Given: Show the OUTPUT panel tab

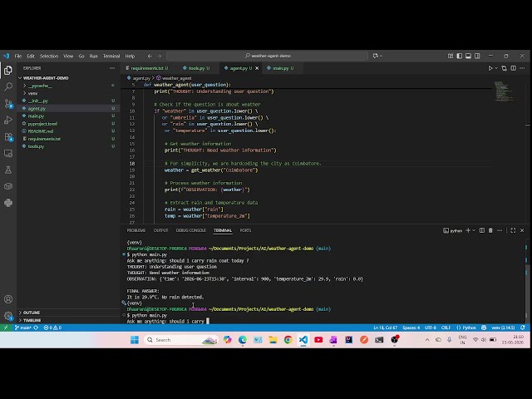Looking at the screenshot, I should [160, 230].
